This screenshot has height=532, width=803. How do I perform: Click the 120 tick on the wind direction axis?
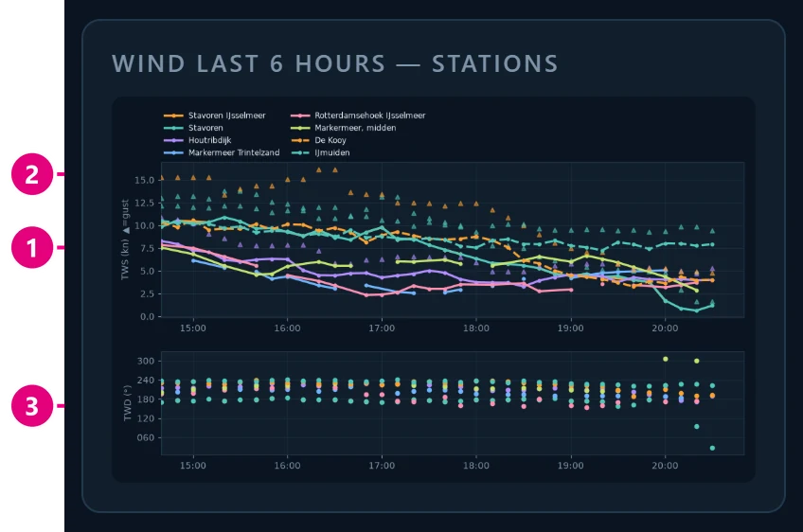[146, 418]
